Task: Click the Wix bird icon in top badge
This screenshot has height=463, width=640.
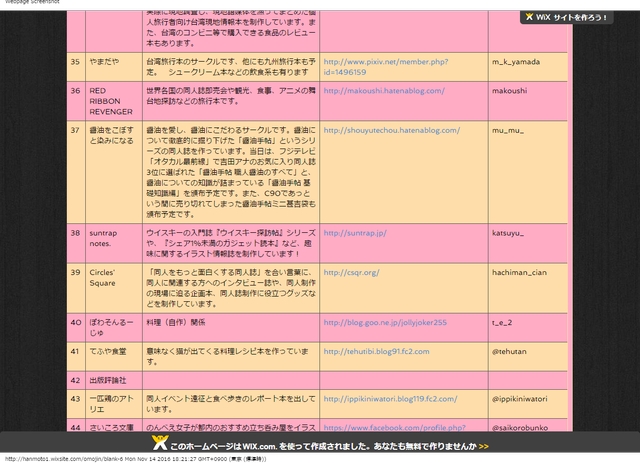Action: 528,17
